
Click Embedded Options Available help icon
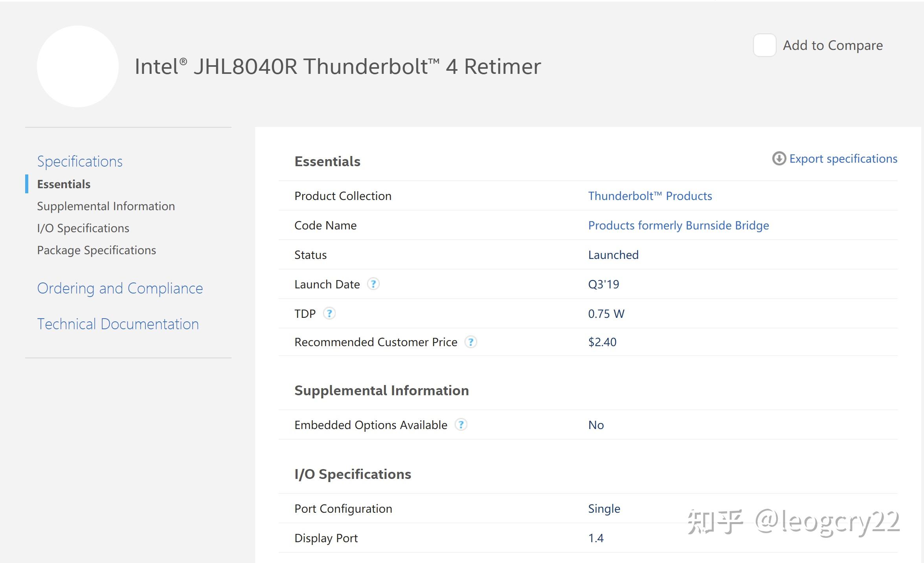click(x=461, y=425)
